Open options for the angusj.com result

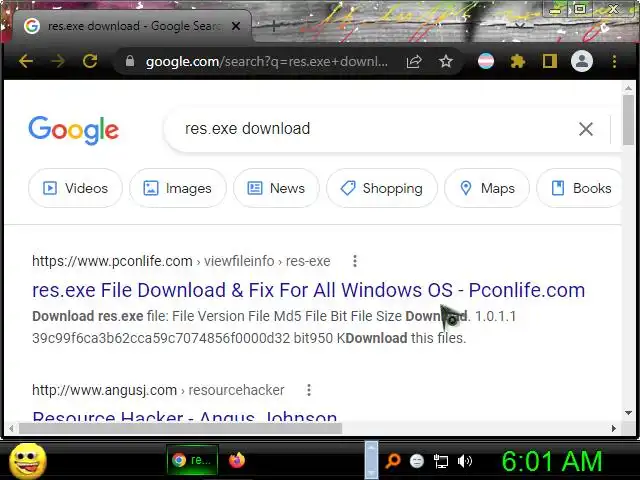[309, 390]
